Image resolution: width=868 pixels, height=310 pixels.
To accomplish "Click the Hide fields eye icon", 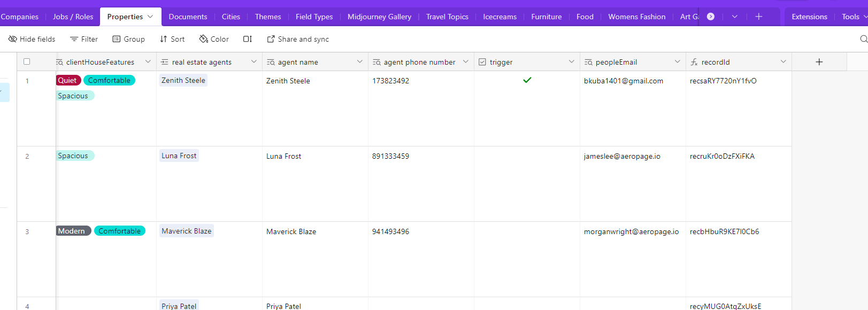I will pyautogui.click(x=13, y=39).
